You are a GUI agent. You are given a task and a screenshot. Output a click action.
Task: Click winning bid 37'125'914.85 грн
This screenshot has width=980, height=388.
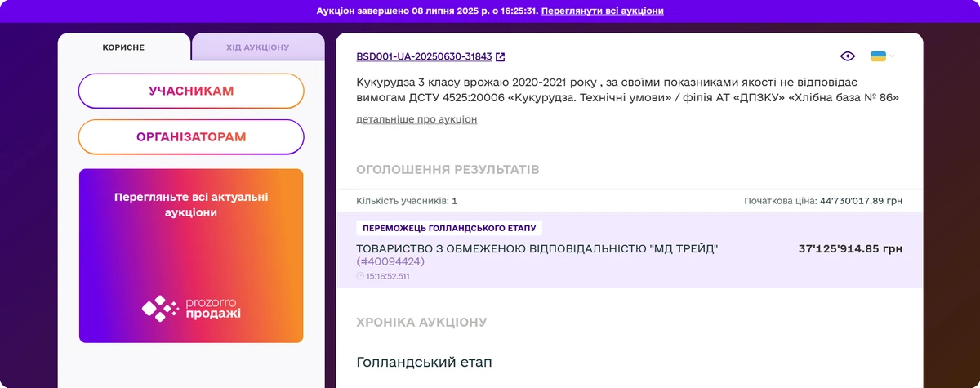point(850,248)
